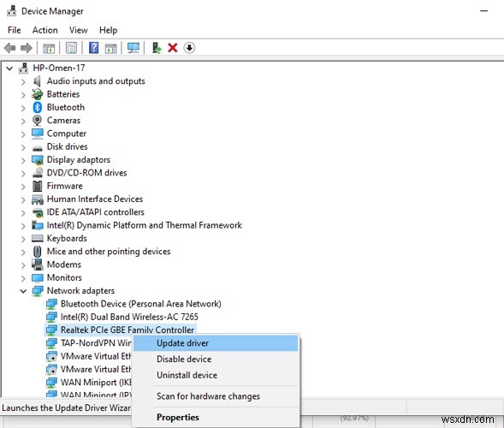Open the File menu
Viewport: 504px width, 428px height.
coord(15,30)
